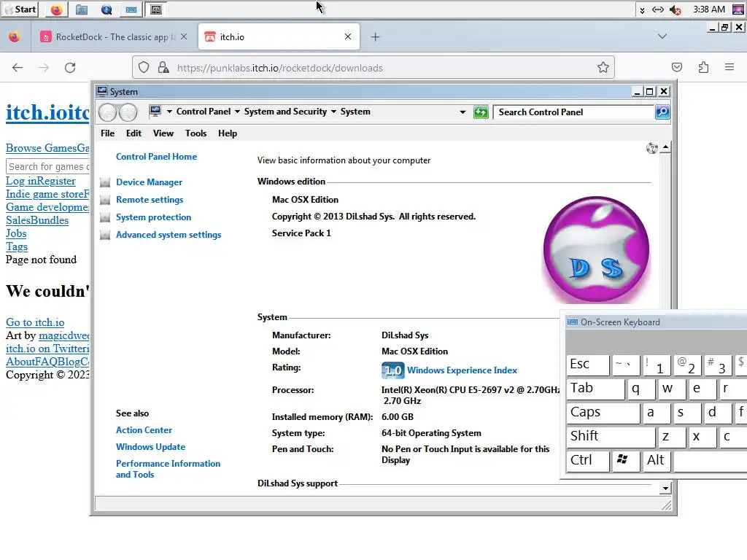The height and width of the screenshot is (560, 747).
Task: Click the Search Control Panel field
Action: (x=573, y=112)
